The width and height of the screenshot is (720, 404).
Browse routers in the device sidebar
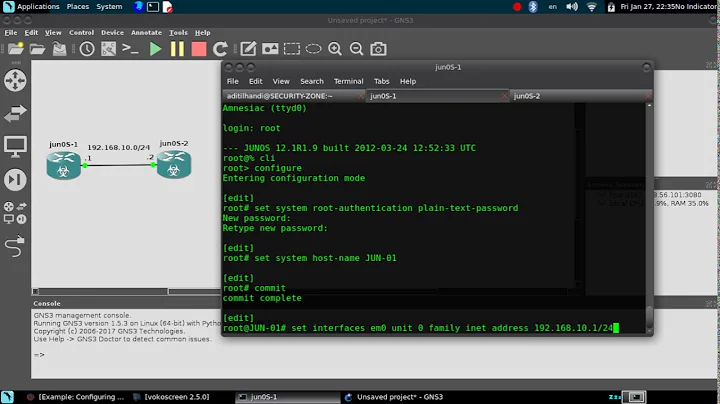[15, 80]
